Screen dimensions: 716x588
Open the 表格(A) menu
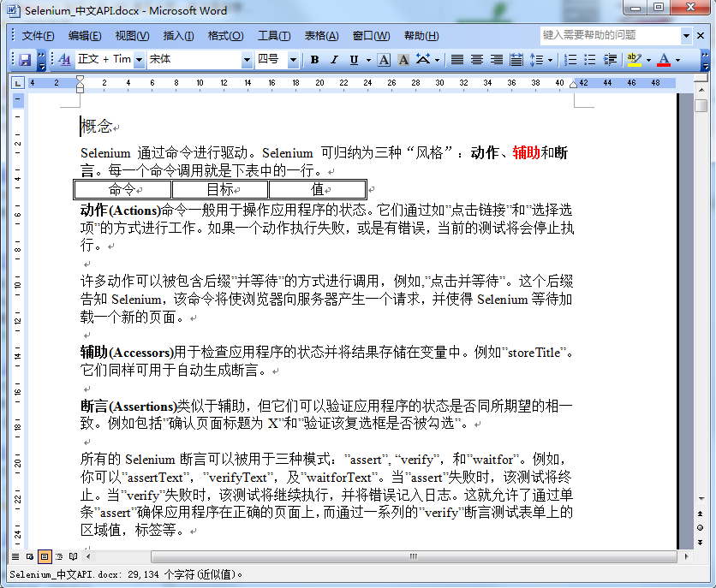[321, 36]
